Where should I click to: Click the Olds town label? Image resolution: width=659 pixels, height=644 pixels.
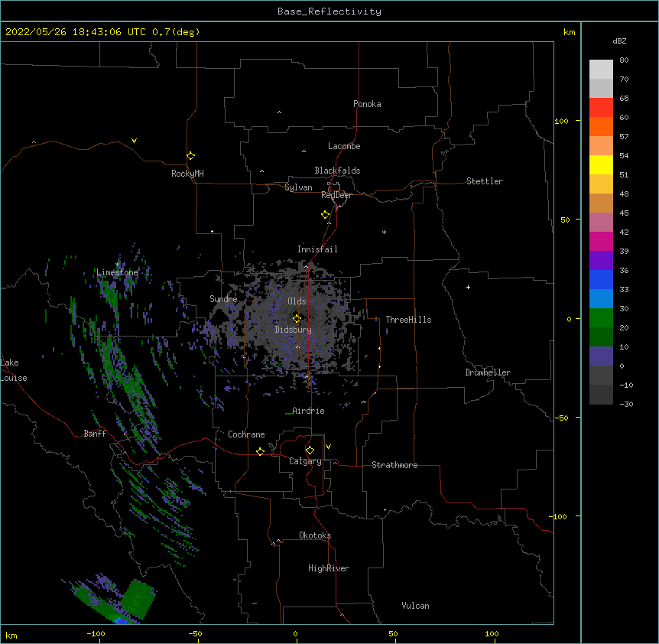[297, 301]
